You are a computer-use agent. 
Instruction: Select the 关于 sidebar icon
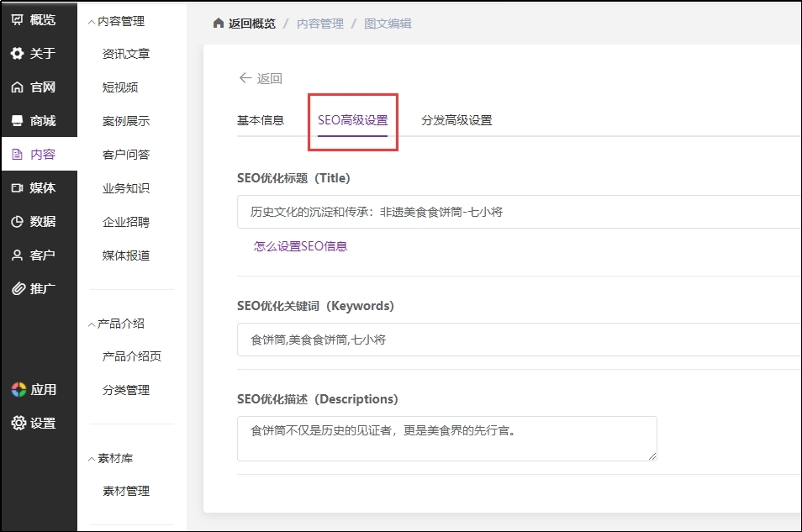tap(34, 53)
